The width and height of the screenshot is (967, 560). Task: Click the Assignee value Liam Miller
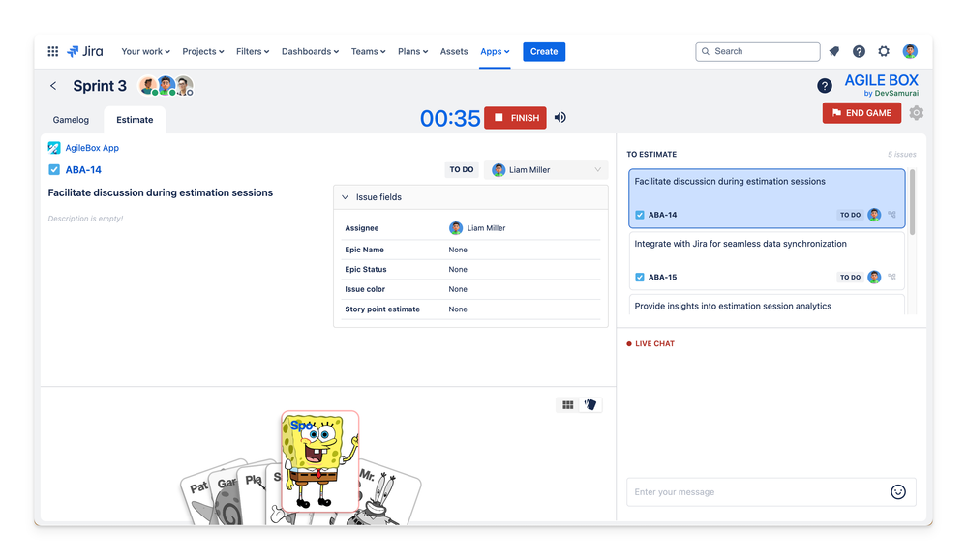click(x=477, y=228)
